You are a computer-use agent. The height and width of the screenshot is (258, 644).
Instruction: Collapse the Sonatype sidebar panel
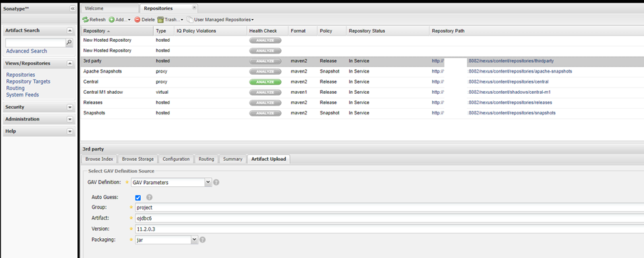pyautogui.click(x=72, y=8)
